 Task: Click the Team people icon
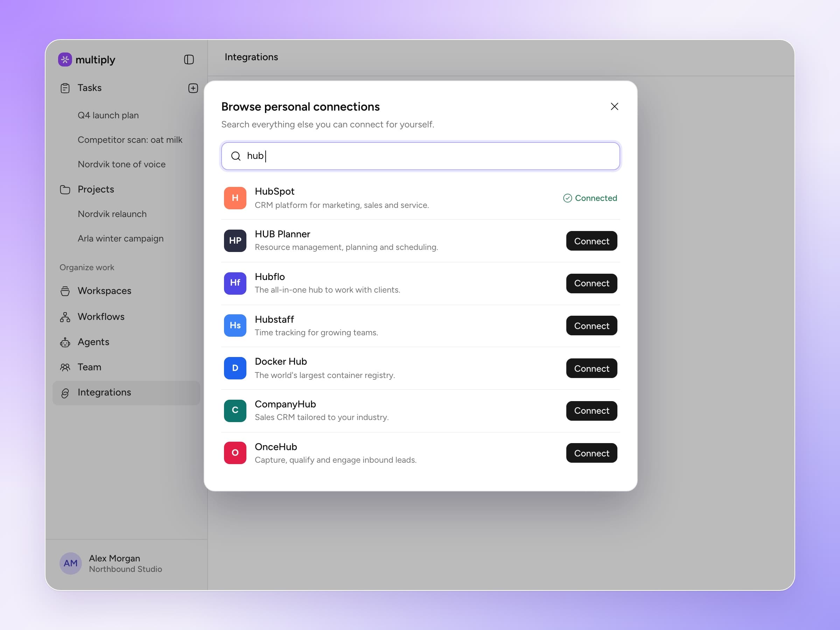pos(65,367)
